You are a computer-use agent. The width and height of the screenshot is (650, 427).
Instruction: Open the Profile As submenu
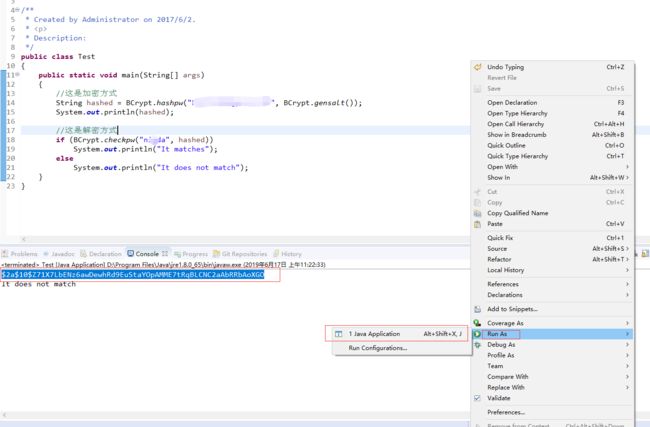(553, 355)
